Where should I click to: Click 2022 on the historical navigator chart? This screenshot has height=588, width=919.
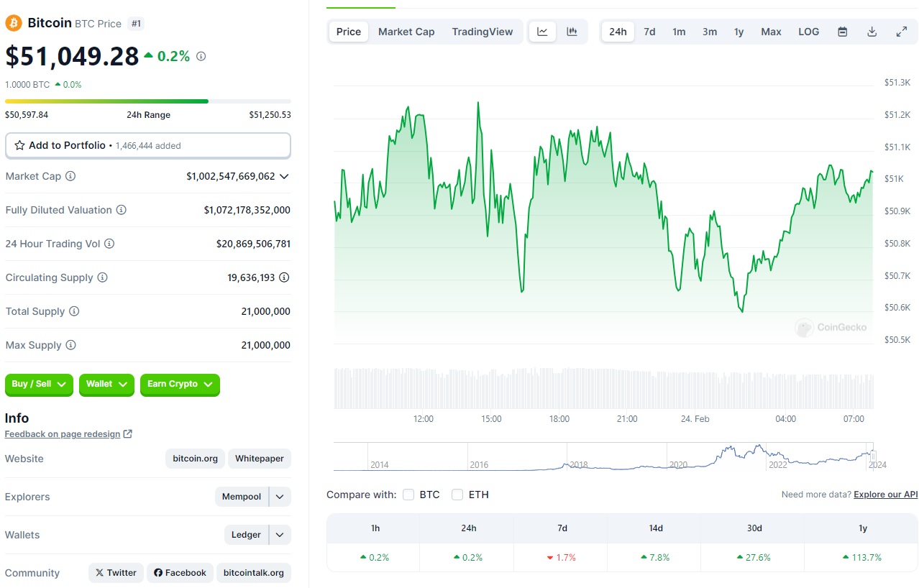click(x=778, y=464)
